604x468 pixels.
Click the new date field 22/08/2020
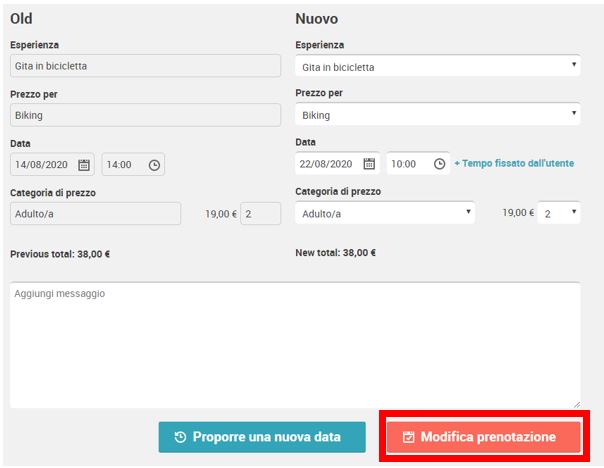click(337, 164)
